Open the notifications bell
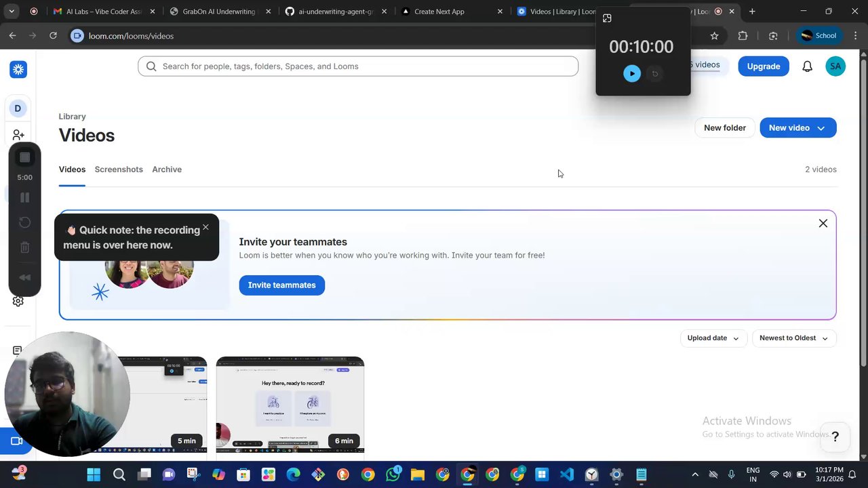This screenshot has height=488, width=868. point(807,66)
